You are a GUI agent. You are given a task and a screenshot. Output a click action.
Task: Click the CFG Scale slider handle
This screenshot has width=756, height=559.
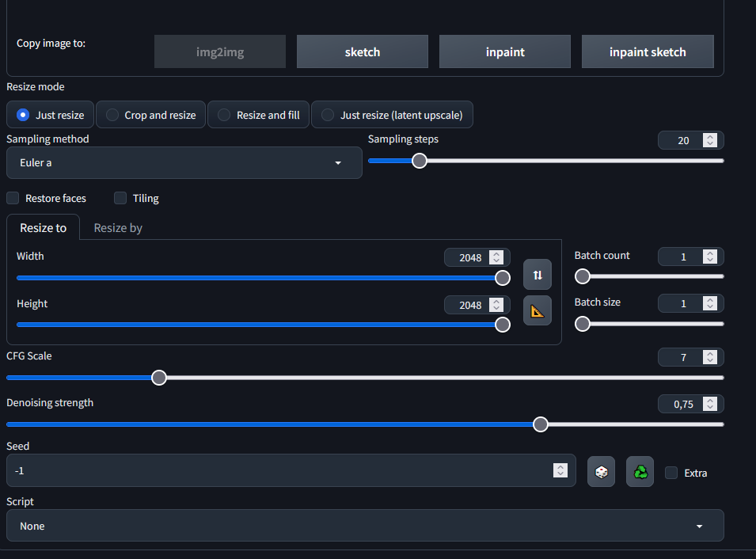tap(159, 378)
